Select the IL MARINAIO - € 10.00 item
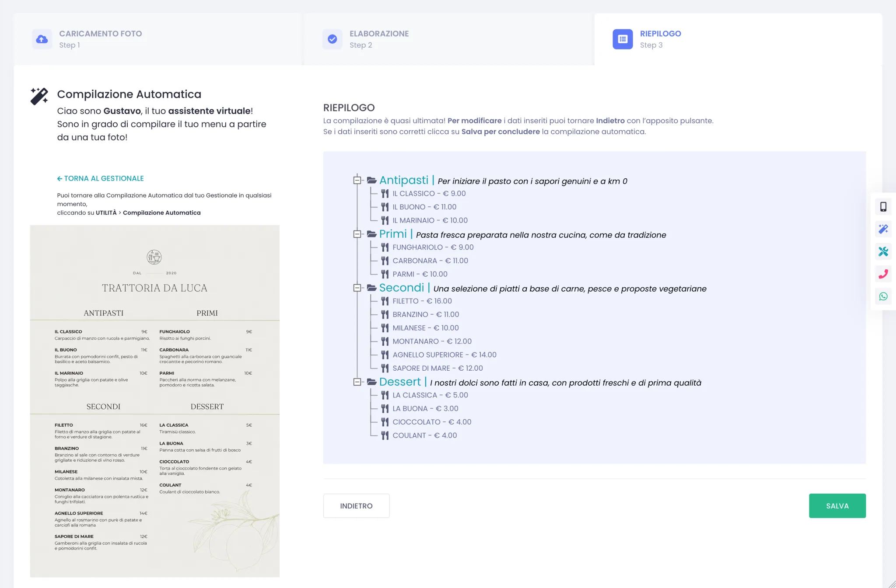This screenshot has height=588, width=896. point(430,221)
